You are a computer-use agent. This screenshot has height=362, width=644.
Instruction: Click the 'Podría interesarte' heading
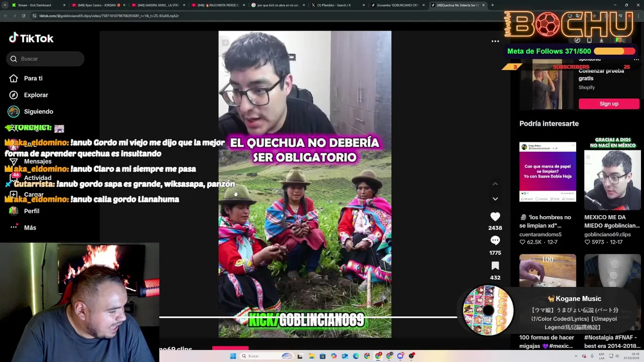click(x=549, y=124)
